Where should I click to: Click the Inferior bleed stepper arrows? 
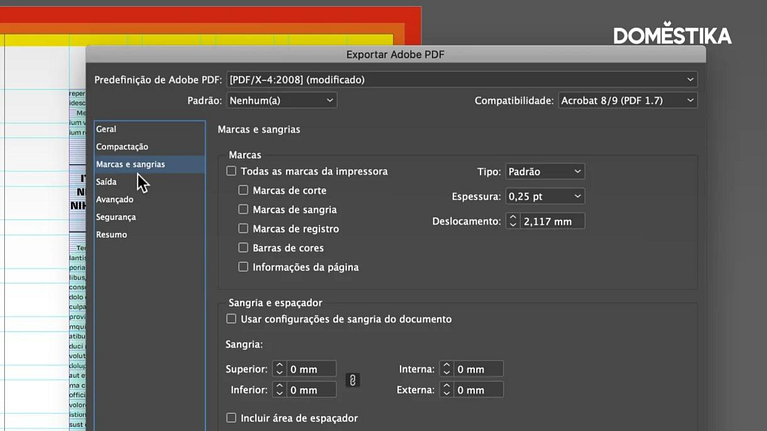pyautogui.click(x=280, y=390)
